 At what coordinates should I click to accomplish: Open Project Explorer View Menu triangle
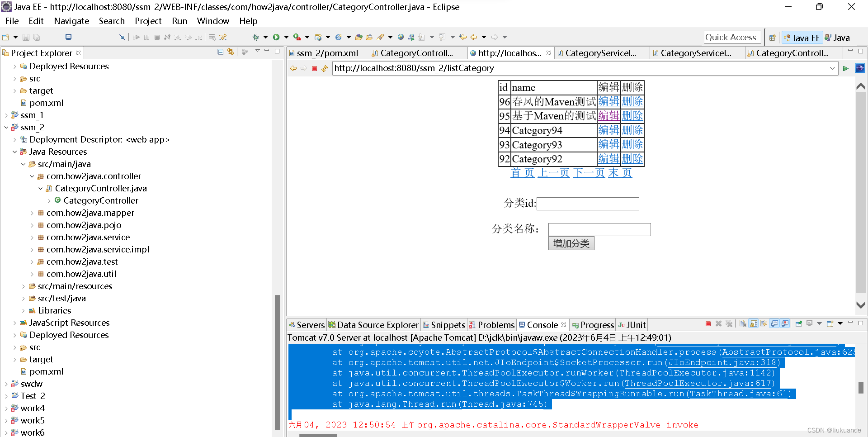point(257,51)
